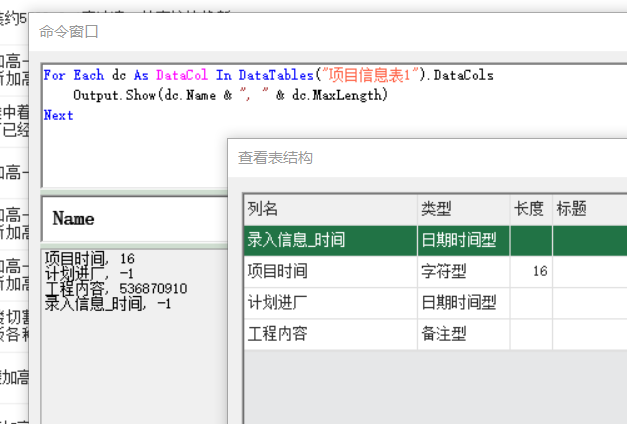Click output line 工程内容, 536870910
627x424 pixels.
pos(116,288)
